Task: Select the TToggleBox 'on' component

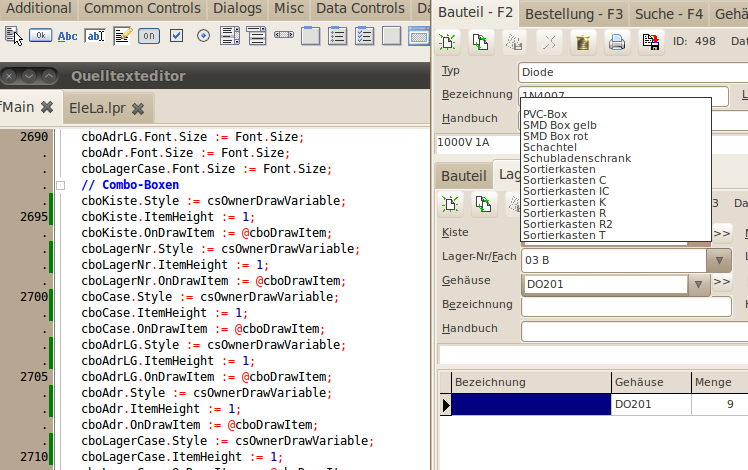Action: pos(149,36)
